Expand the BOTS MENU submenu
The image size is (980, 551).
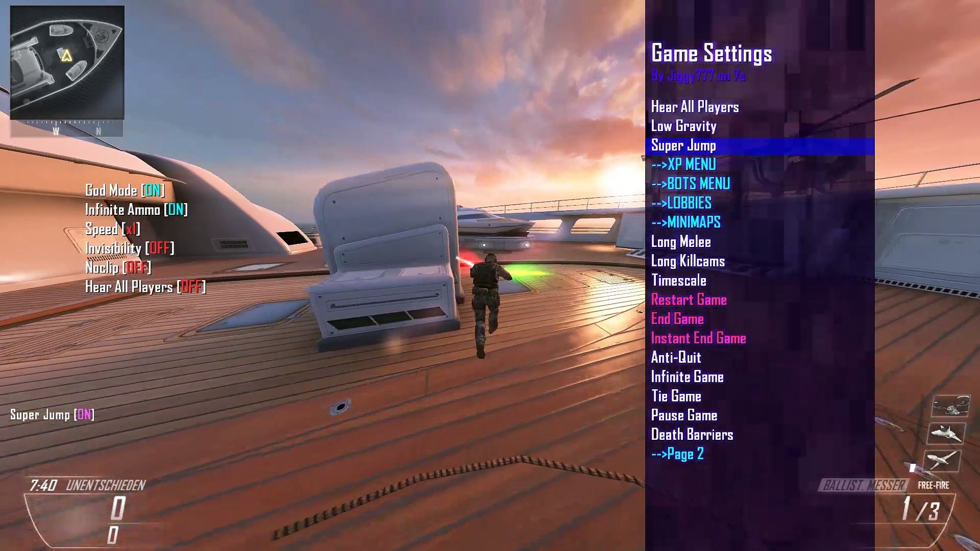(x=690, y=184)
